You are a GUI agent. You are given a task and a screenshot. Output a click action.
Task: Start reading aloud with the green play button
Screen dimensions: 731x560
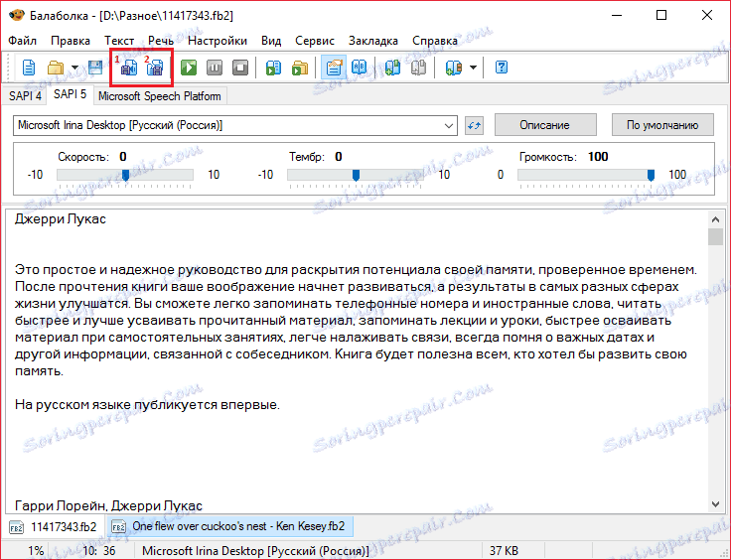coord(189,69)
